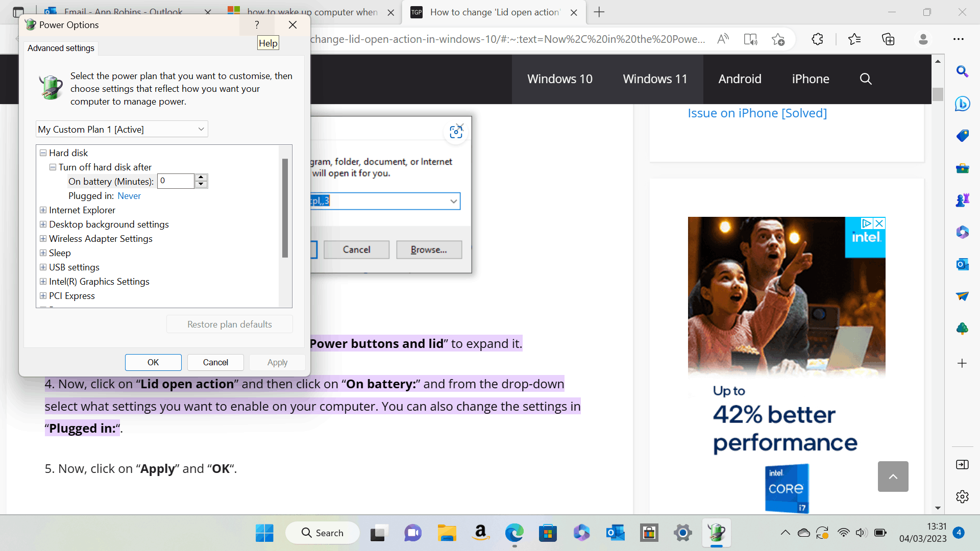The width and height of the screenshot is (980, 551).
Task: Click On battery minutes input field
Action: coord(175,181)
